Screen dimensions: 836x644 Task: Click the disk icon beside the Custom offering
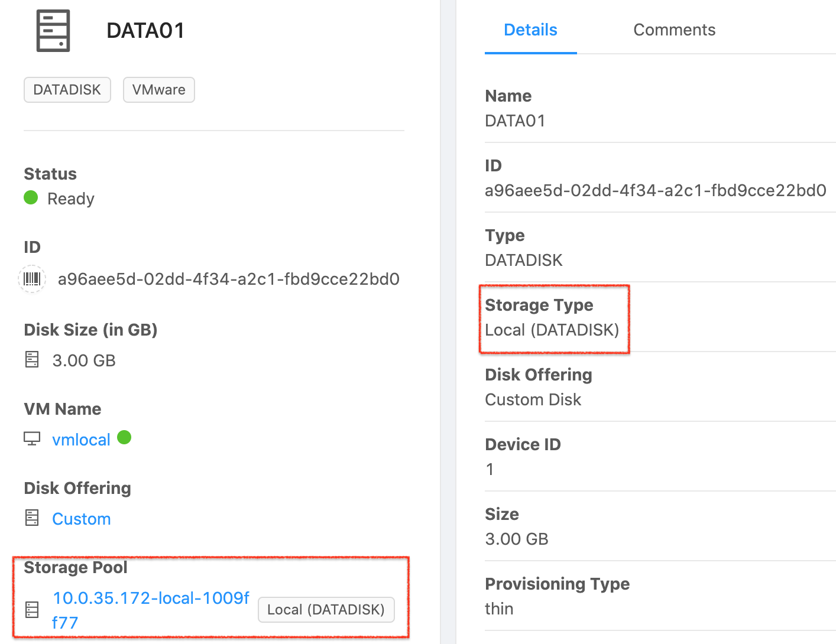(31, 517)
